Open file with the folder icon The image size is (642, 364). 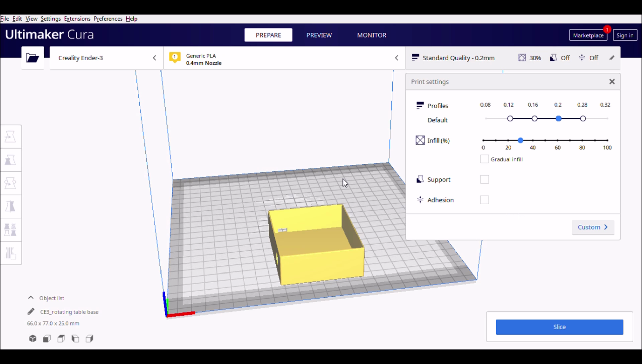coord(33,58)
